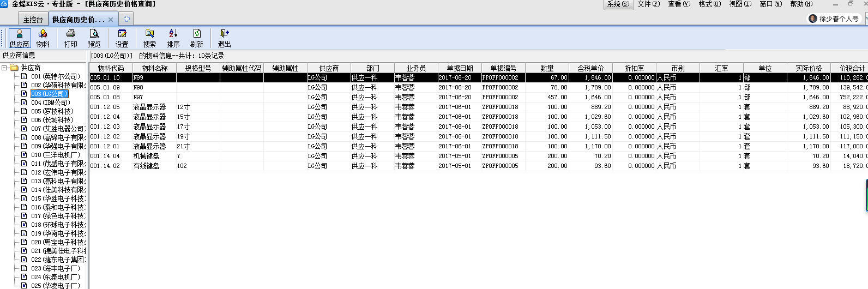This screenshot has width=868, height=289.
Task: Click 液晶显示器 12寸 row name cell
Action: click(x=155, y=107)
